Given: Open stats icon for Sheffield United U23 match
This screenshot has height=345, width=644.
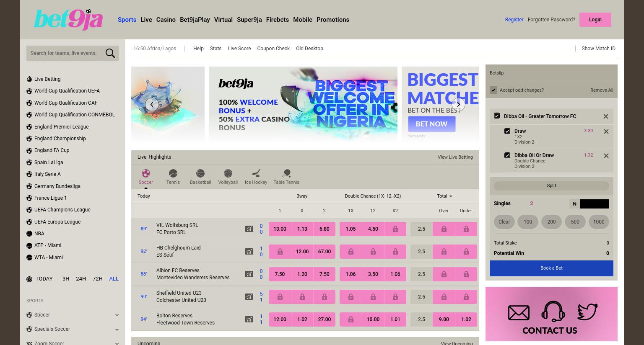Looking at the screenshot, I should click(249, 297).
